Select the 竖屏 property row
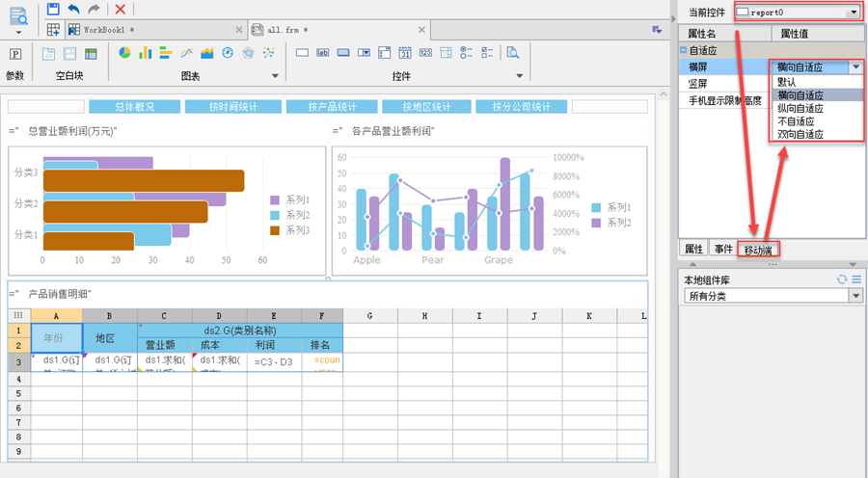 click(x=725, y=84)
